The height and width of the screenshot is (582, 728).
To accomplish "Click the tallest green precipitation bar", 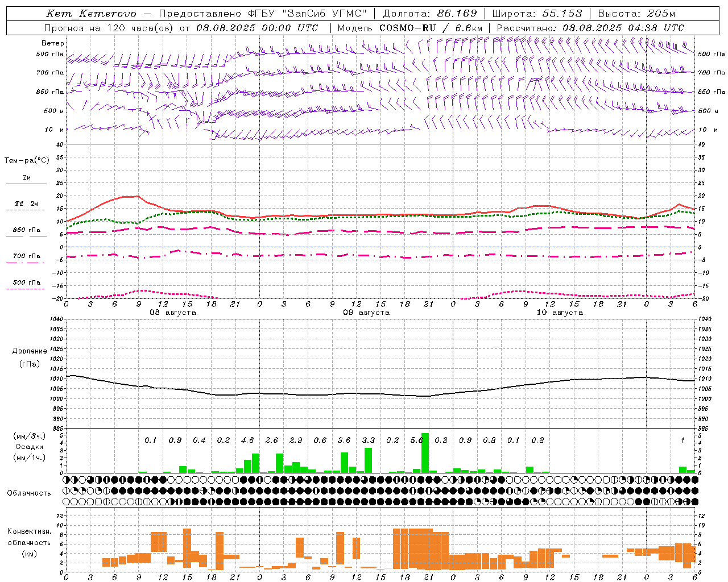I will pos(425,453).
